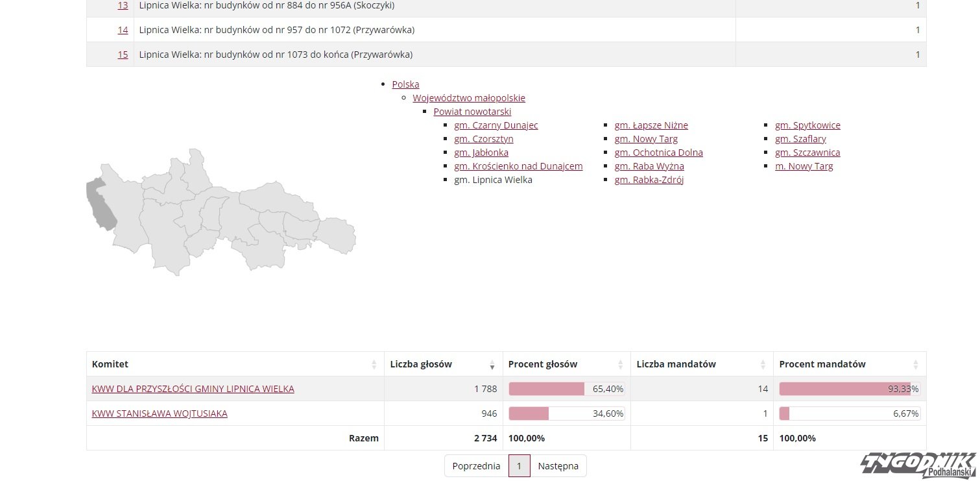The height and width of the screenshot is (481, 980).
Task: Open gm. Rabka-Zdrój results
Action: pyautogui.click(x=649, y=180)
